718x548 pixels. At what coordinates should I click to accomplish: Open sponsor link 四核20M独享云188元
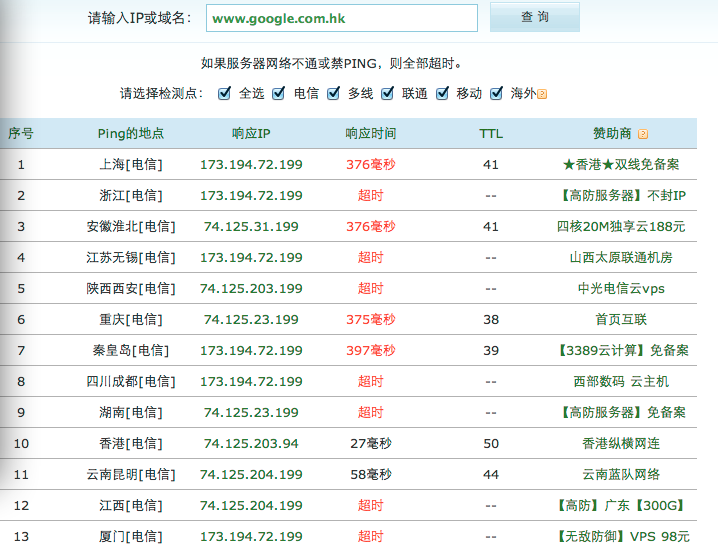pyautogui.click(x=621, y=227)
